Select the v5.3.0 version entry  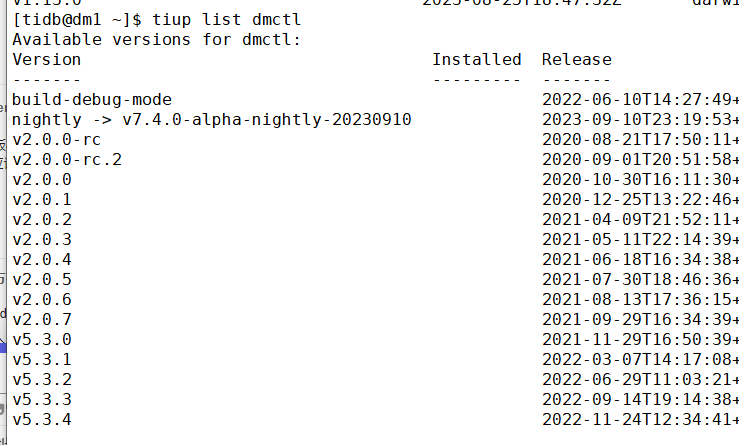pos(42,339)
